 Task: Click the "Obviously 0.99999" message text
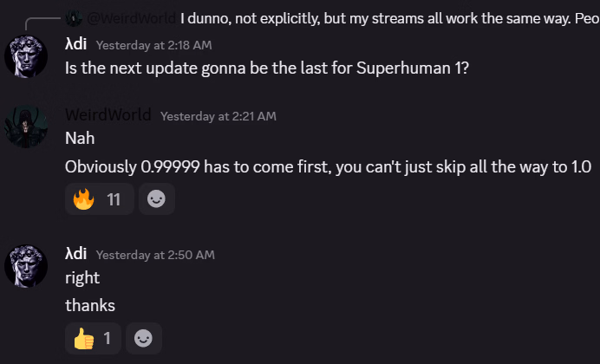click(328, 166)
